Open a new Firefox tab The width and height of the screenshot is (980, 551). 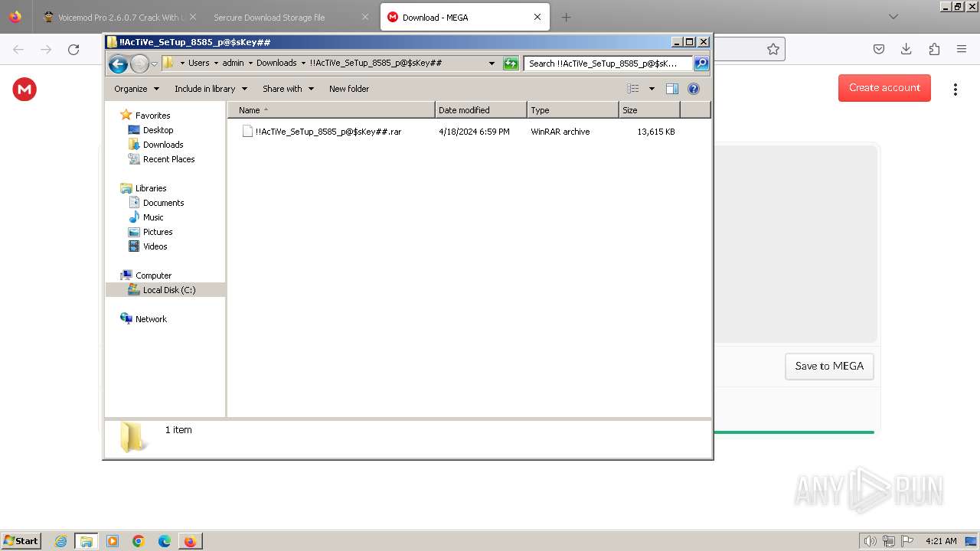click(x=566, y=17)
